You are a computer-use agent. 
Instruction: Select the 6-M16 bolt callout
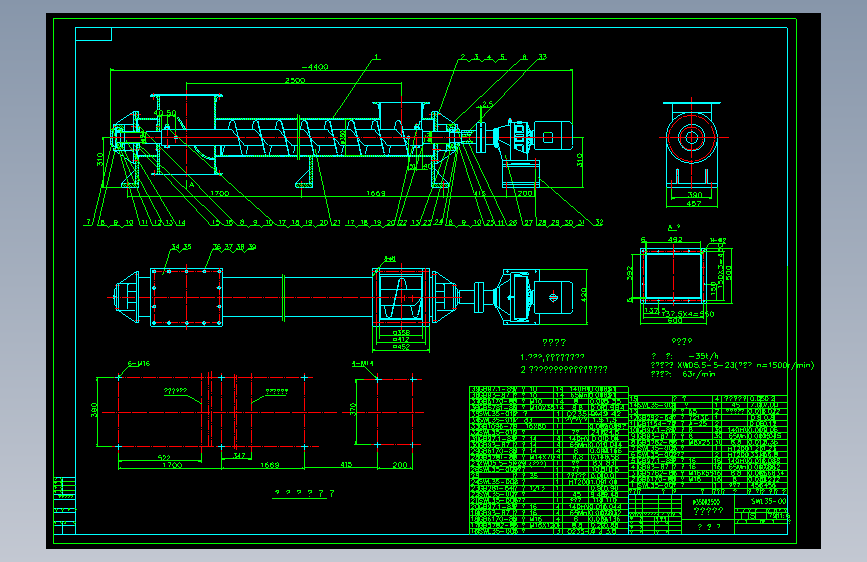click(139, 363)
